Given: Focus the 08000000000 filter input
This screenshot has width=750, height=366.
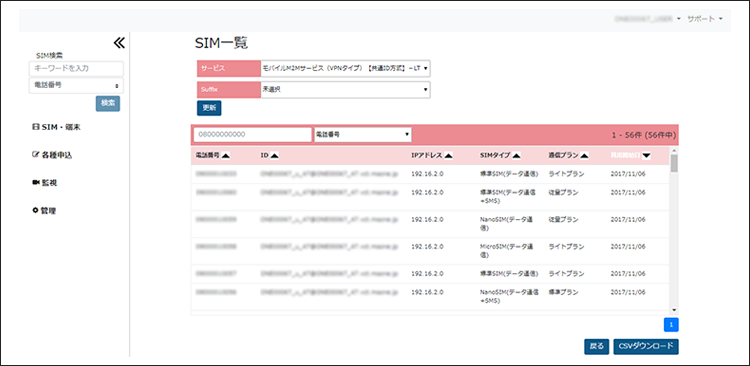Looking at the screenshot, I should [253, 135].
